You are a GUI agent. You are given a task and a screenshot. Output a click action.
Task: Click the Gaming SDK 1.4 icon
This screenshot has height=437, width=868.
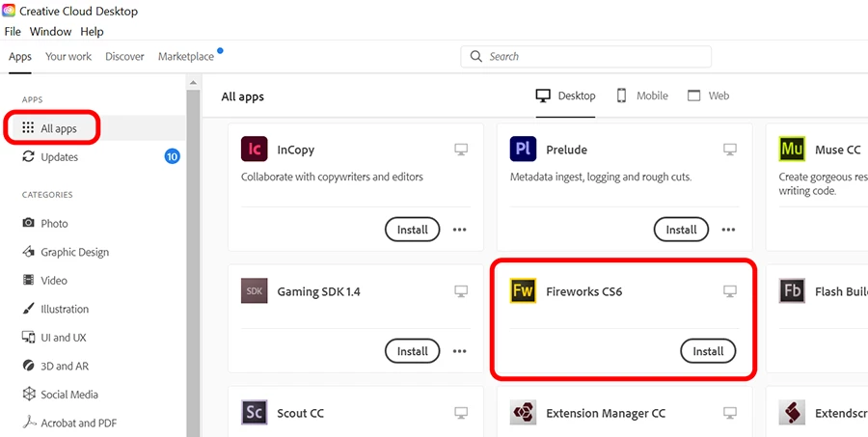tap(254, 290)
